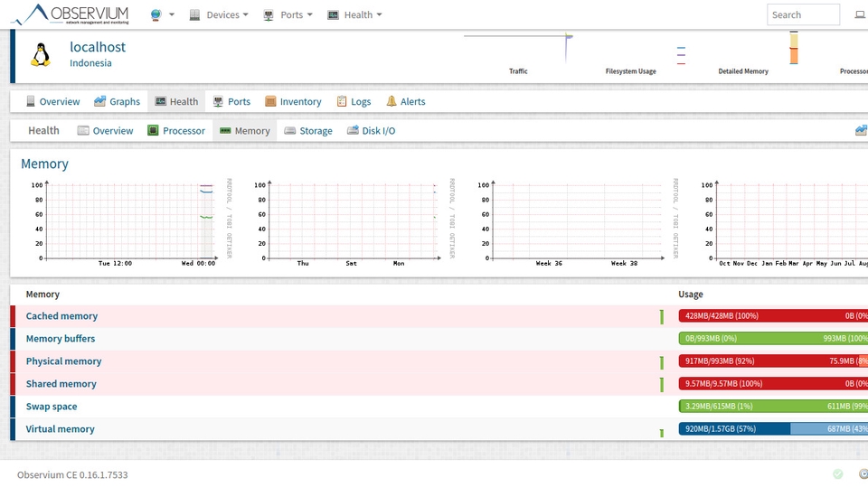Focus the Search input field
This screenshot has height=487, width=868.
coord(803,14)
